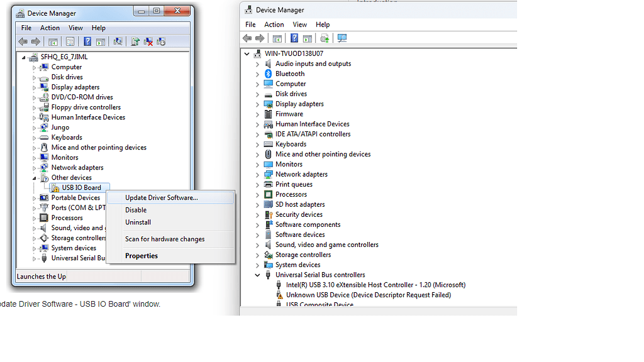Click the red X Uninstall toolbar icon
Screen dimensions: 644x362
click(148, 41)
